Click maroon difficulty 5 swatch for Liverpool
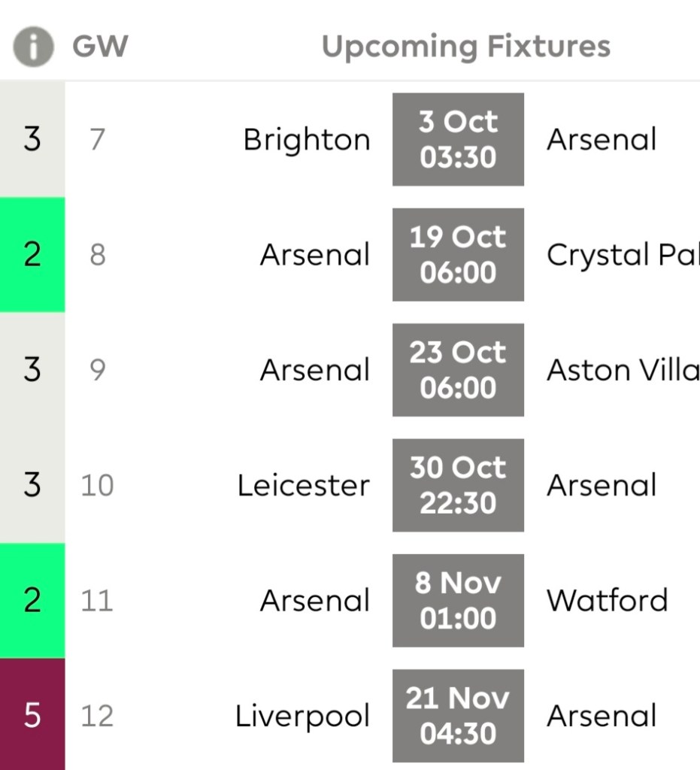The image size is (700, 770). [32, 715]
